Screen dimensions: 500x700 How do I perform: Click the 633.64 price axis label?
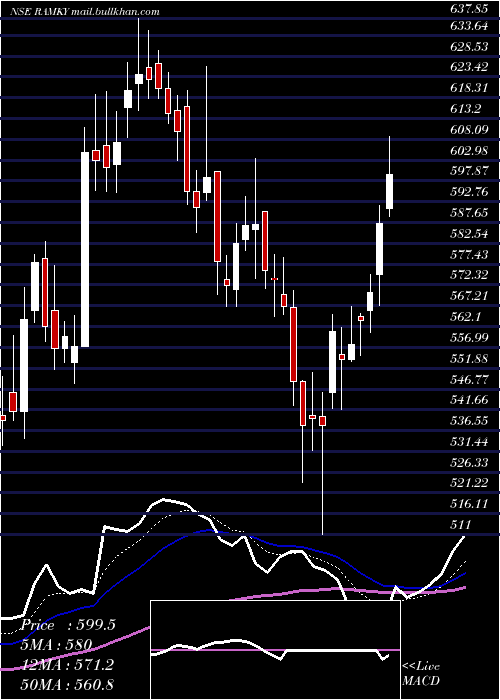[x=469, y=26]
